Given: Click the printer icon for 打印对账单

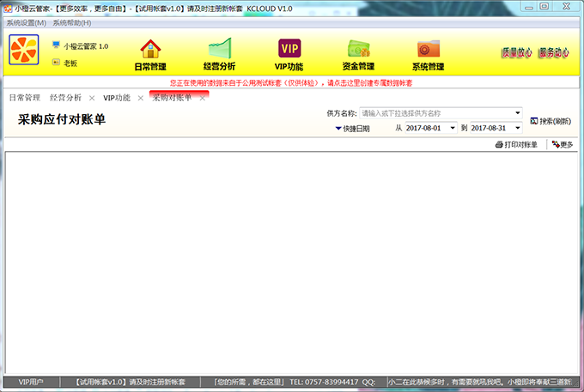Looking at the screenshot, I should tap(499, 145).
